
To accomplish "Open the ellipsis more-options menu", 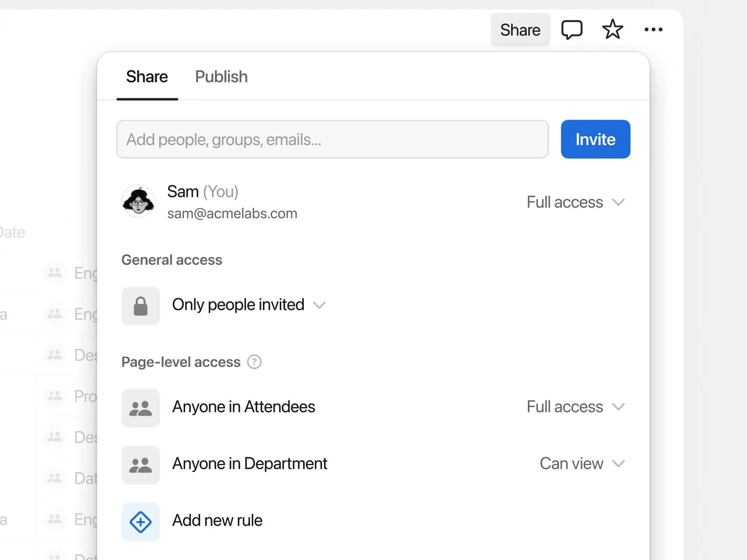I will coord(653,29).
